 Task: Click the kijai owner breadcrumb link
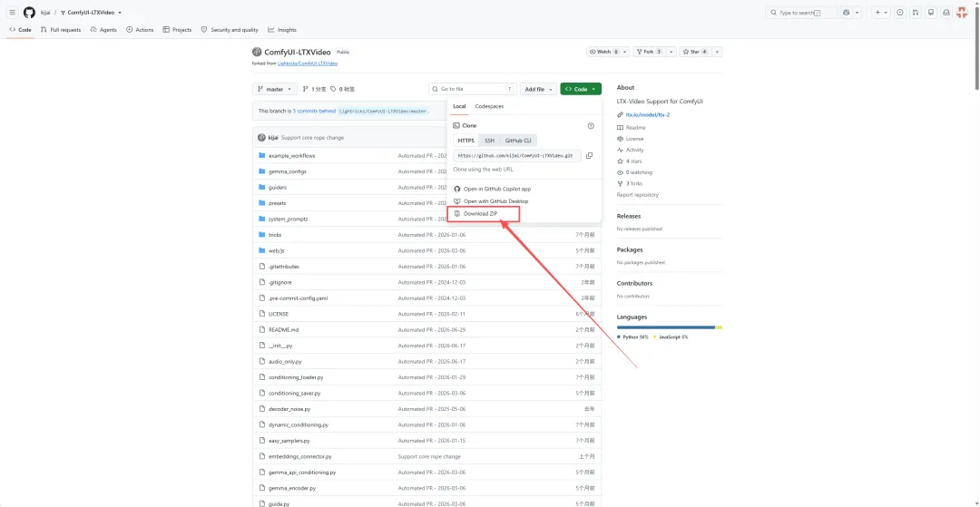(x=45, y=13)
